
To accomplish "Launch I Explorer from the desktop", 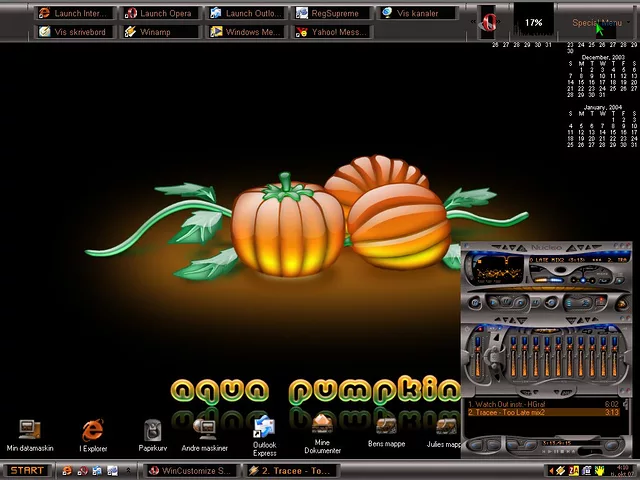I will [93, 430].
